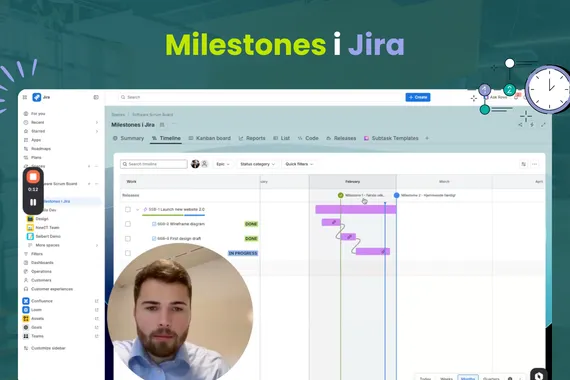The image size is (570, 380).
Task: Open the app switcher grid icon
Action: [25, 97]
